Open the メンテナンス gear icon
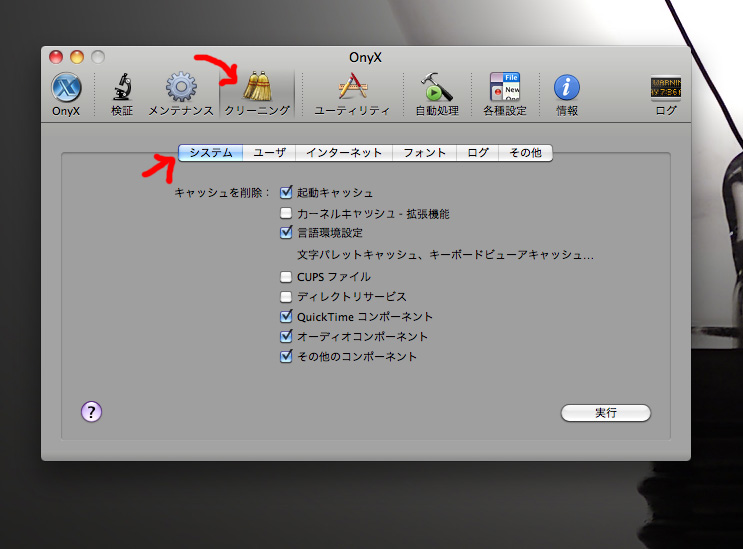Viewport: 743px width, 549px height. [x=181, y=87]
